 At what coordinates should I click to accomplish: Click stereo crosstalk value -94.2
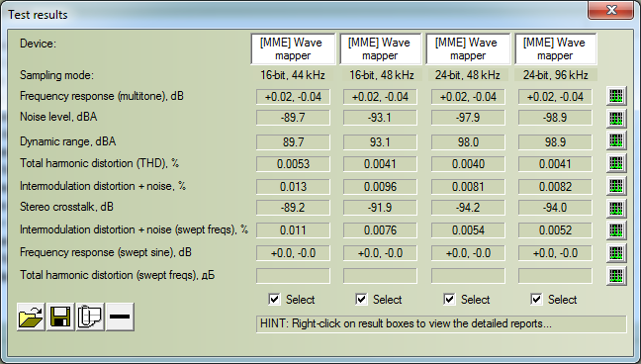coord(468,208)
